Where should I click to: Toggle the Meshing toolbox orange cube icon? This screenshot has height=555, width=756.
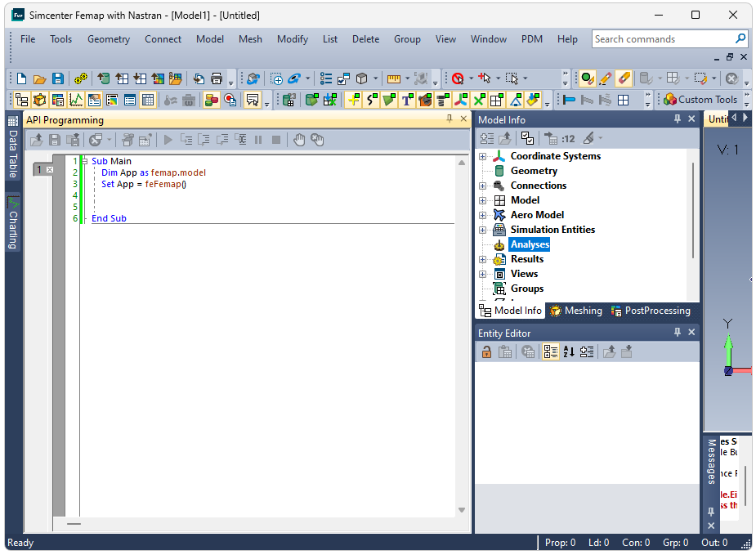click(39, 100)
